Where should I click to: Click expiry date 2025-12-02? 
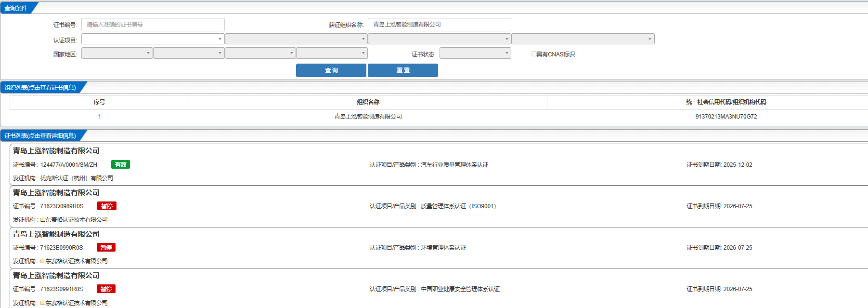click(x=738, y=165)
